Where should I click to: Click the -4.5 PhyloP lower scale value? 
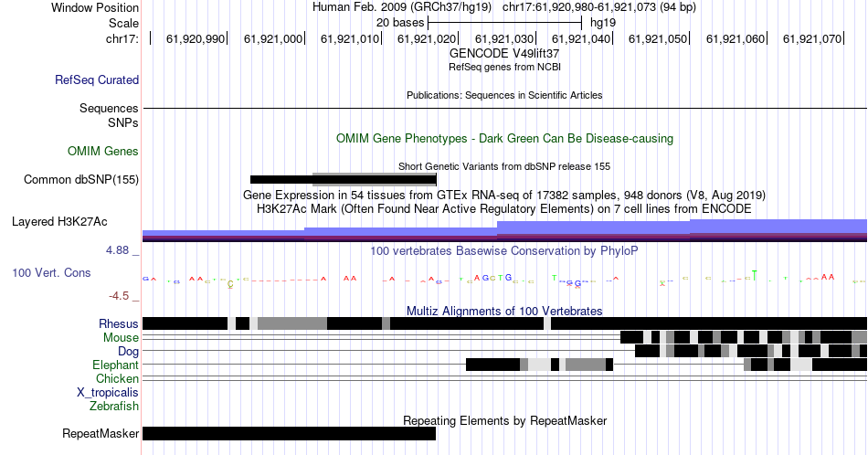pos(119,296)
